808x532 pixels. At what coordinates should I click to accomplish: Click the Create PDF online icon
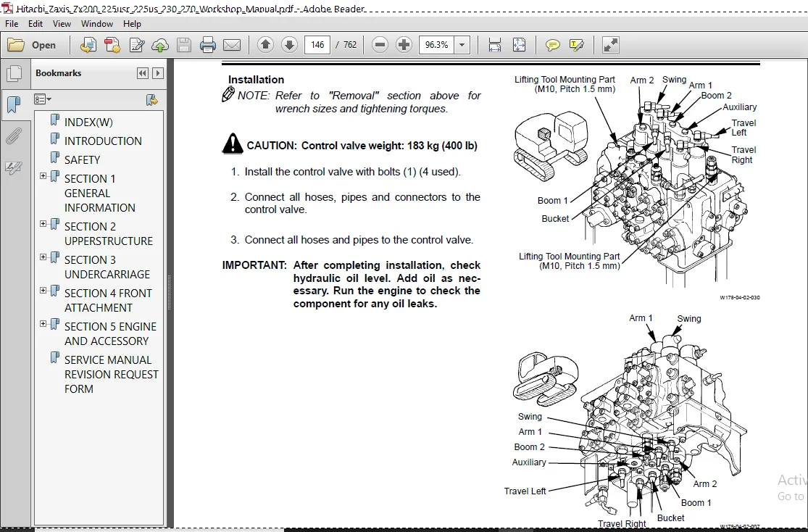(x=88, y=46)
